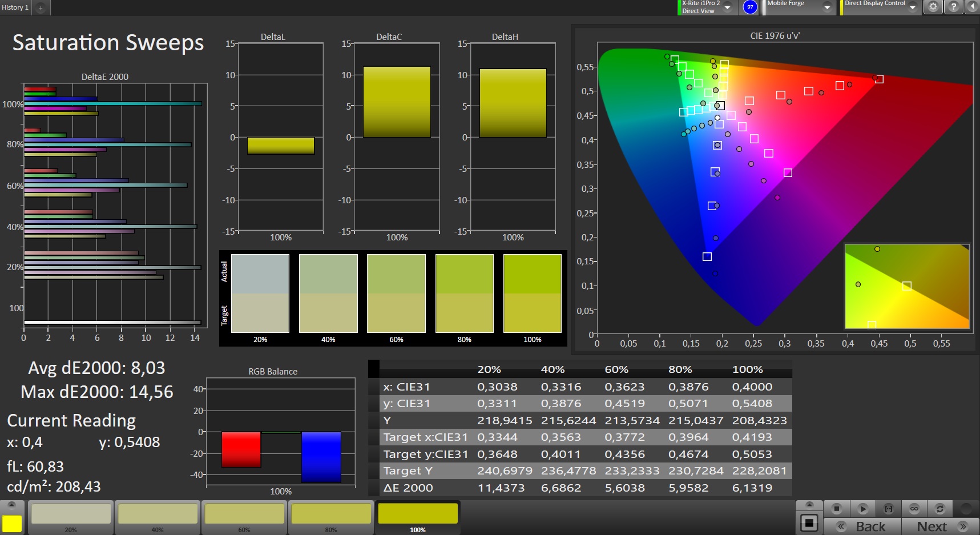Click the large square stop icon at bottom right
The image size is (980, 535).
(809, 522)
